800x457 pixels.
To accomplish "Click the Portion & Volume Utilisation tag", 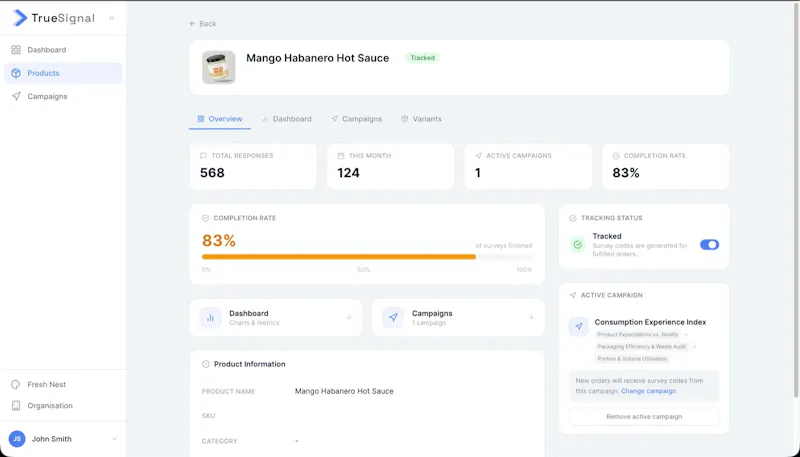I will point(632,359).
